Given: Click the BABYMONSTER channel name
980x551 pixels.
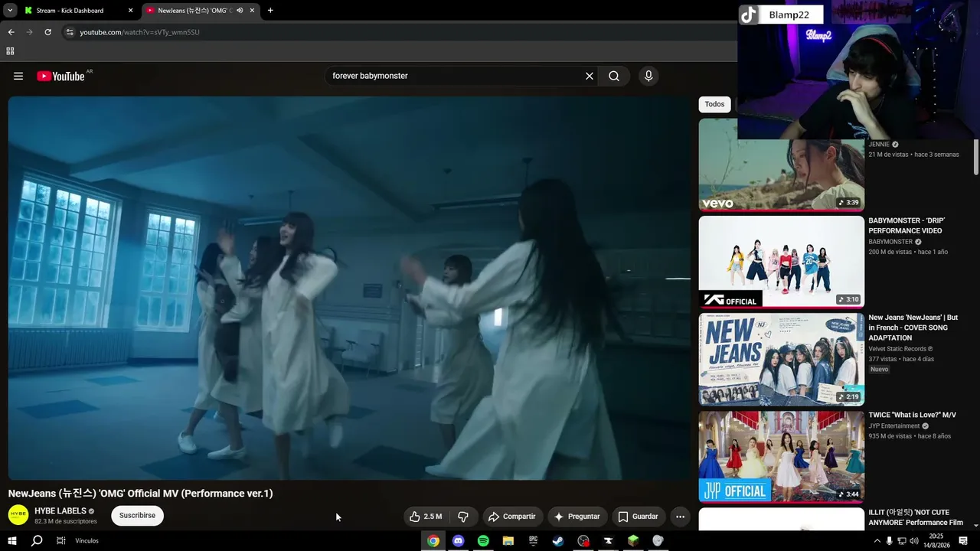Looking at the screenshot, I should (890, 242).
